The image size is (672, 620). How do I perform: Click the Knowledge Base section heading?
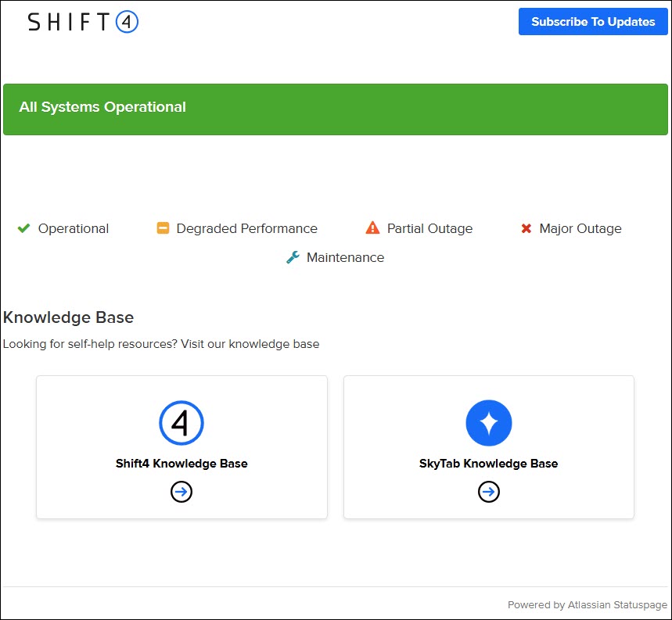[68, 317]
